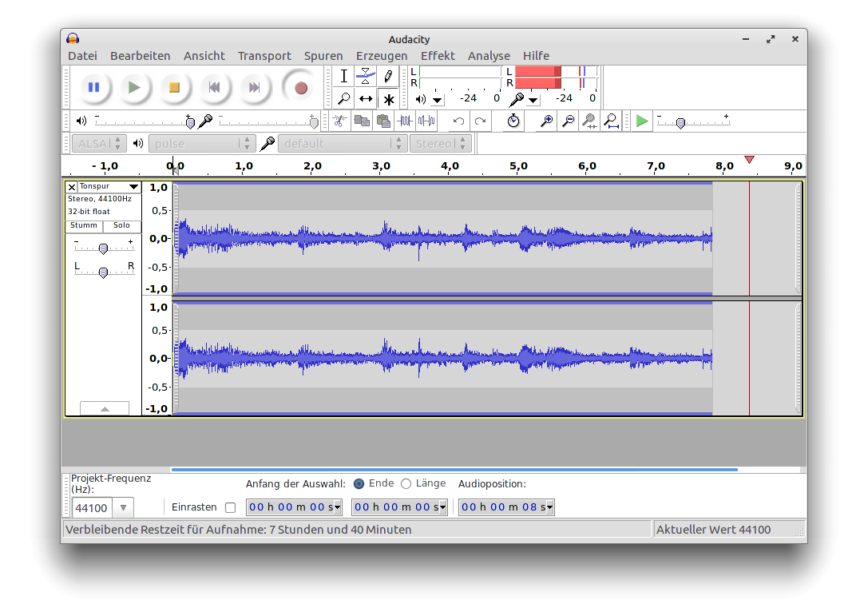Open the Datei menu
This screenshot has width=868, height=612.
pos(82,56)
